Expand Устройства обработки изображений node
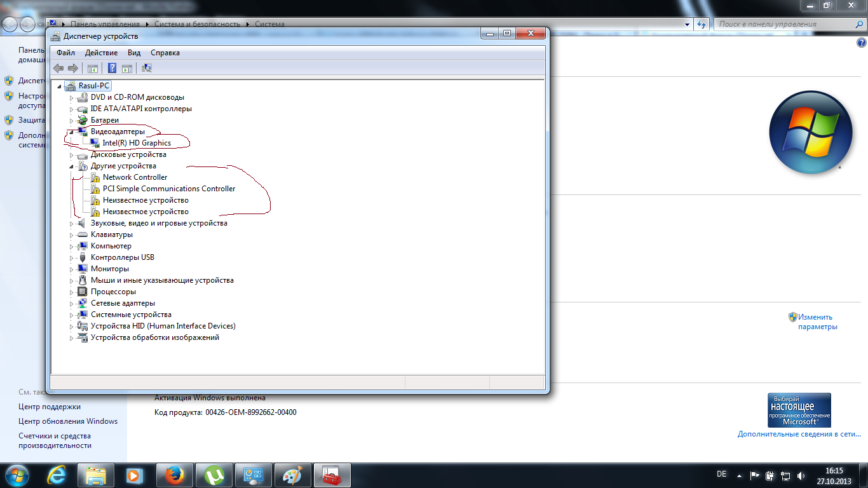The width and height of the screenshot is (868, 488). coord(72,337)
